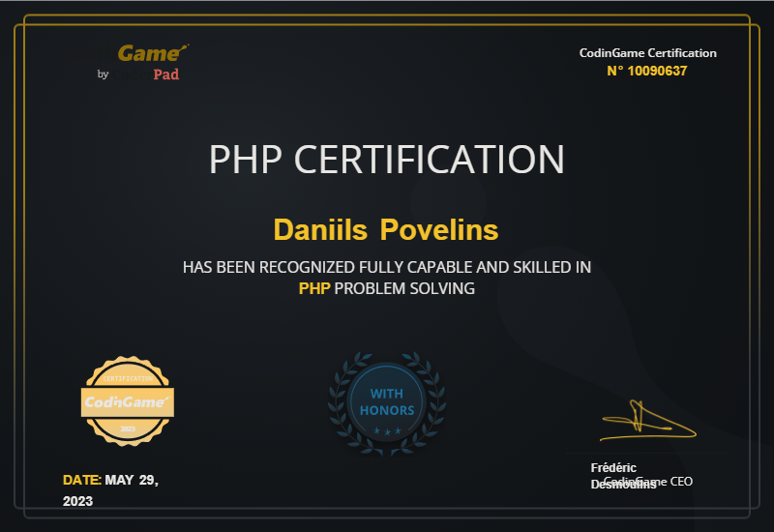Click the small 'by' text beside the logo
Image resolution: width=774 pixels, height=532 pixels.
[104, 74]
